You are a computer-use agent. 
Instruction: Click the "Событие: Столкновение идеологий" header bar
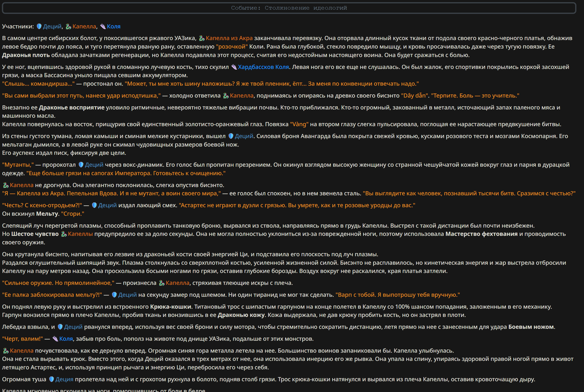click(x=289, y=8)
